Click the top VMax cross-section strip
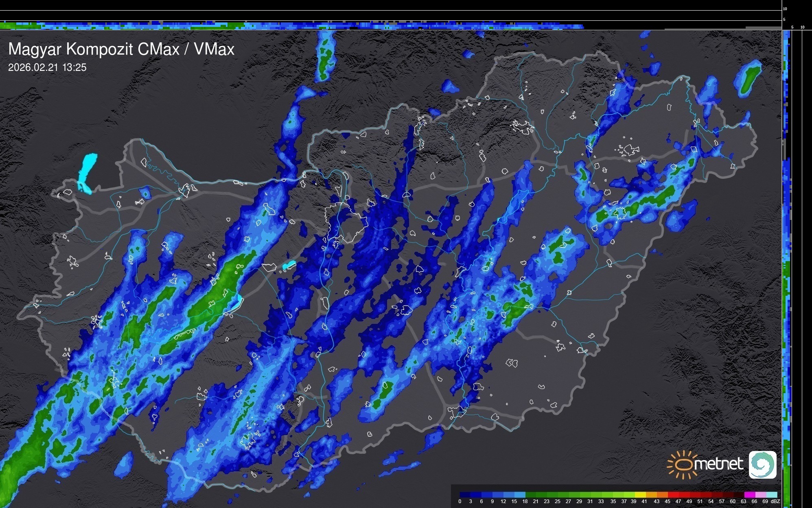 point(285,26)
